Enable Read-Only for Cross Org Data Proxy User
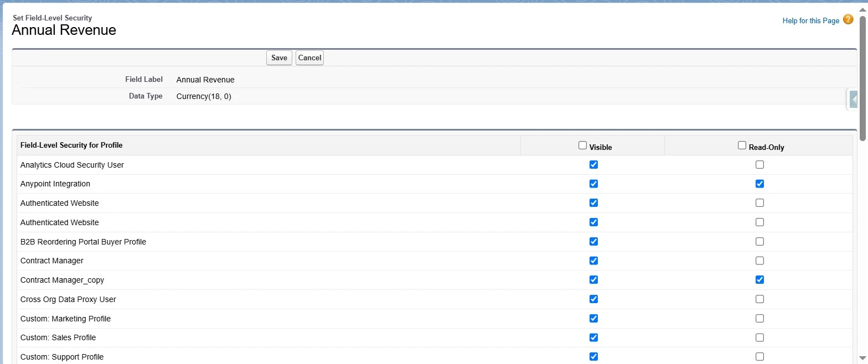The height and width of the screenshot is (364, 868). tap(759, 299)
